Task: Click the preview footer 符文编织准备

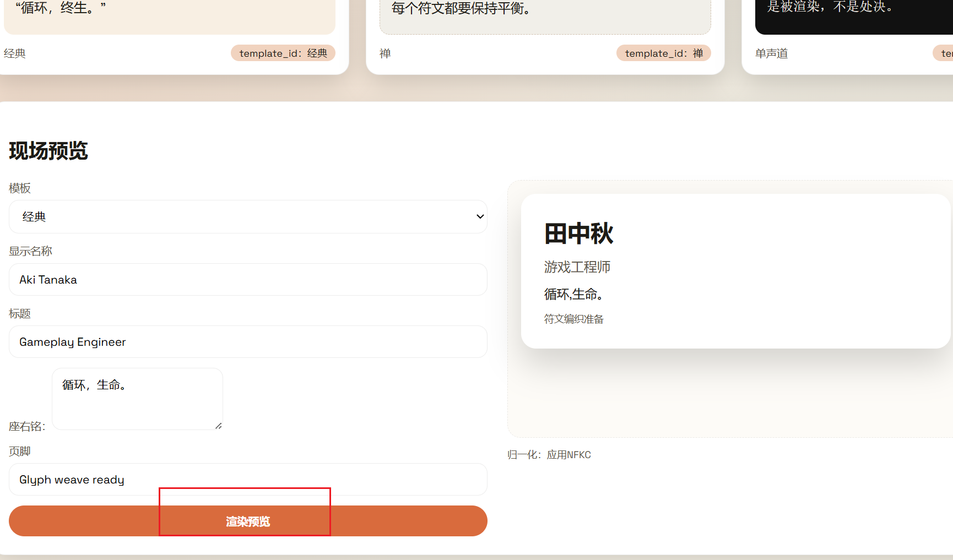Action: [573, 319]
